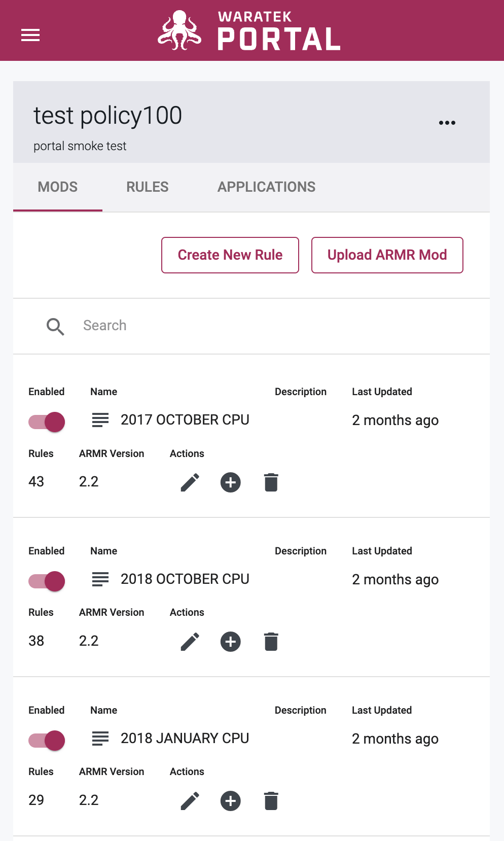Open the hamburger navigation menu
The width and height of the screenshot is (504, 841).
click(30, 36)
